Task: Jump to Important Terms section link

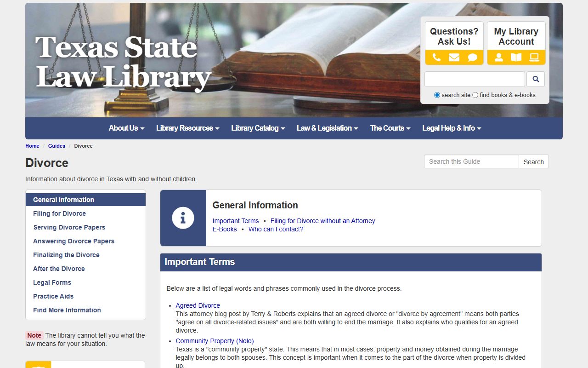Action: pos(236,221)
